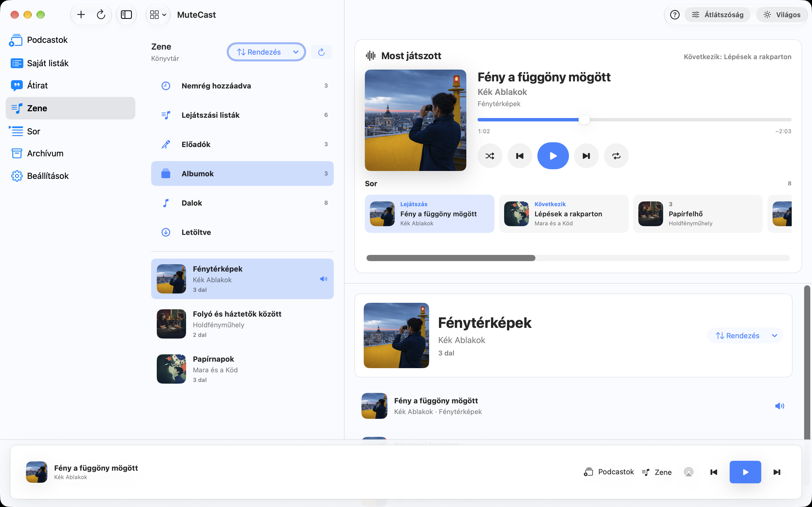The height and width of the screenshot is (507, 812).
Task: Toggle repeat mode in the player
Action: tap(616, 156)
